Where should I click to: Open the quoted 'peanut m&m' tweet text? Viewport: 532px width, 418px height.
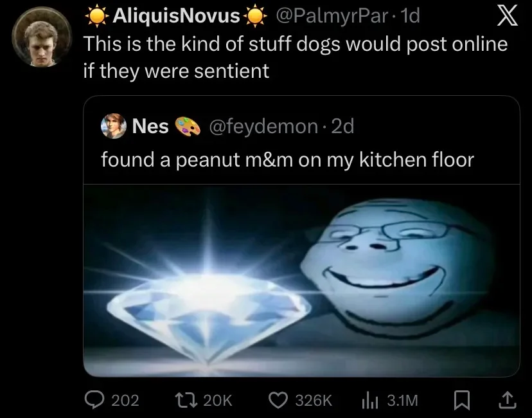[287, 159]
